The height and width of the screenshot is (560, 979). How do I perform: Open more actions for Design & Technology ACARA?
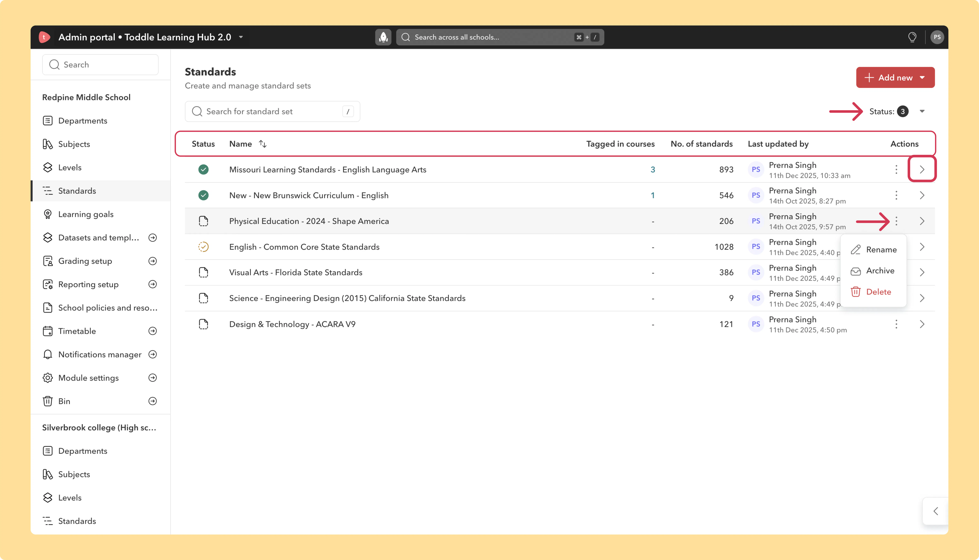click(x=896, y=324)
